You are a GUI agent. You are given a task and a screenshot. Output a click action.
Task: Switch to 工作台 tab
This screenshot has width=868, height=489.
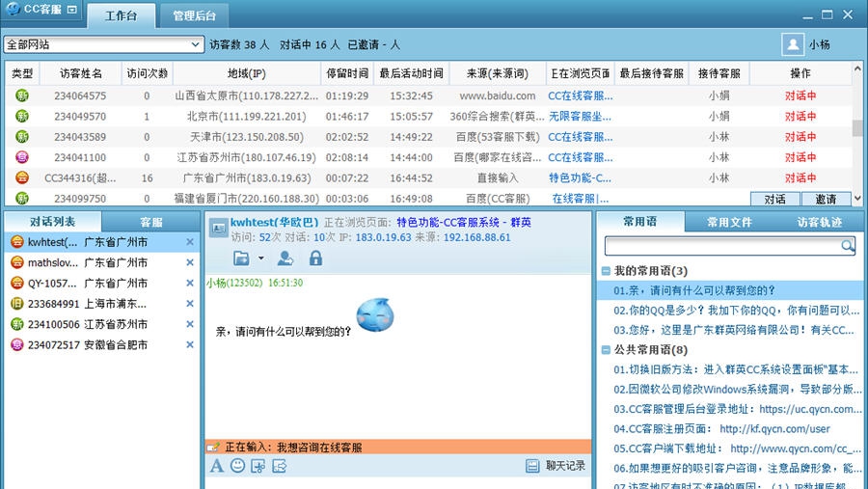click(122, 15)
